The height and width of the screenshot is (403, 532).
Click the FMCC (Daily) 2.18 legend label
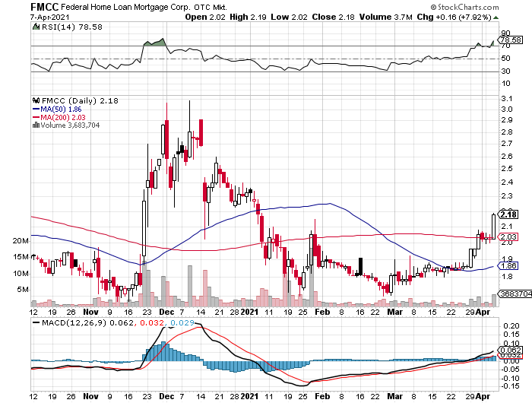click(x=80, y=101)
